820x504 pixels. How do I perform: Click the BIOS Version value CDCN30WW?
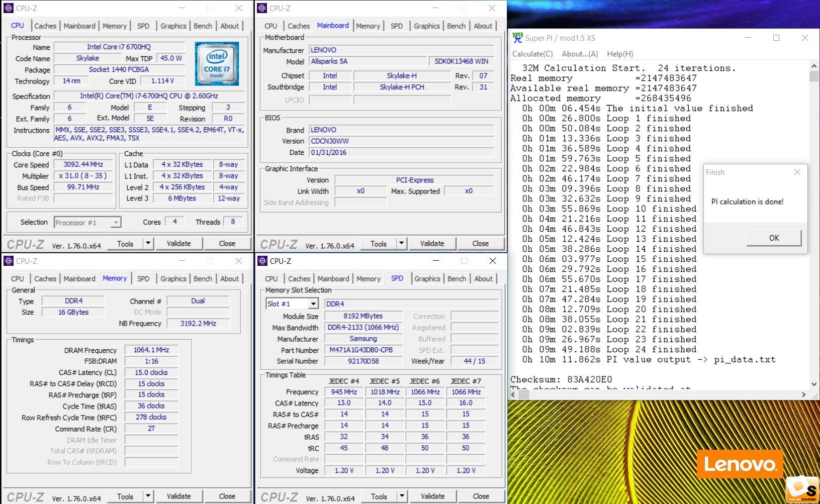tap(401, 141)
